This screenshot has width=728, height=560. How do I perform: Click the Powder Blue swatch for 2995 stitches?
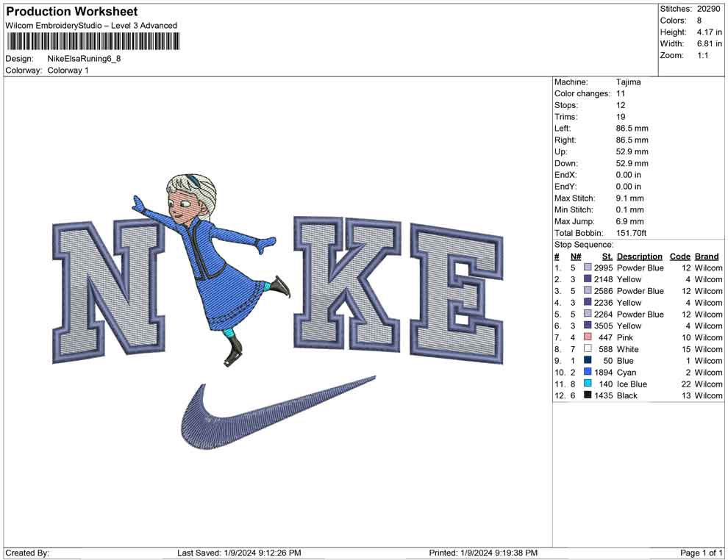(588, 268)
